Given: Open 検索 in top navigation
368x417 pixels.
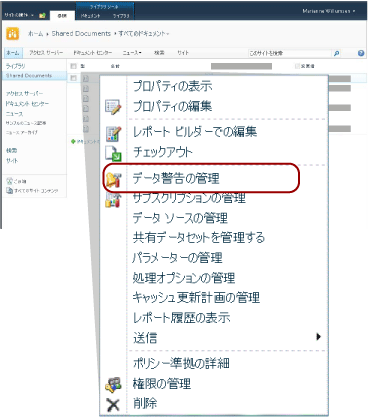Looking at the screenshot, I should point(159,53).
